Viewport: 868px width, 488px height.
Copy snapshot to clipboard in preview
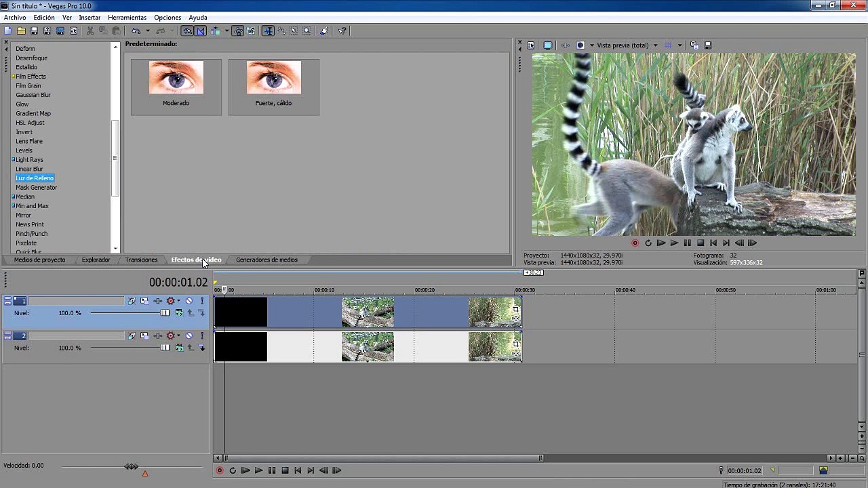click(x=694, y=45)
